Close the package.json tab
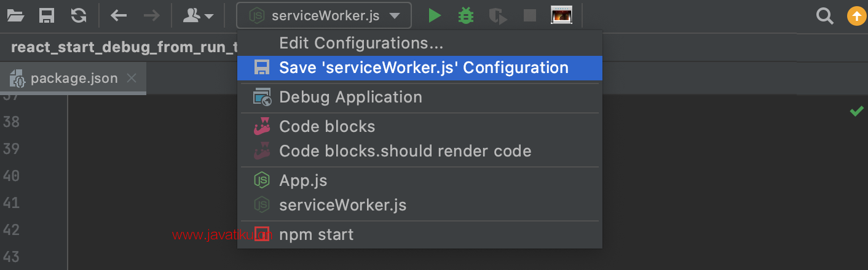This screenshot has height=270, width=868. click(x=131, y=78)
